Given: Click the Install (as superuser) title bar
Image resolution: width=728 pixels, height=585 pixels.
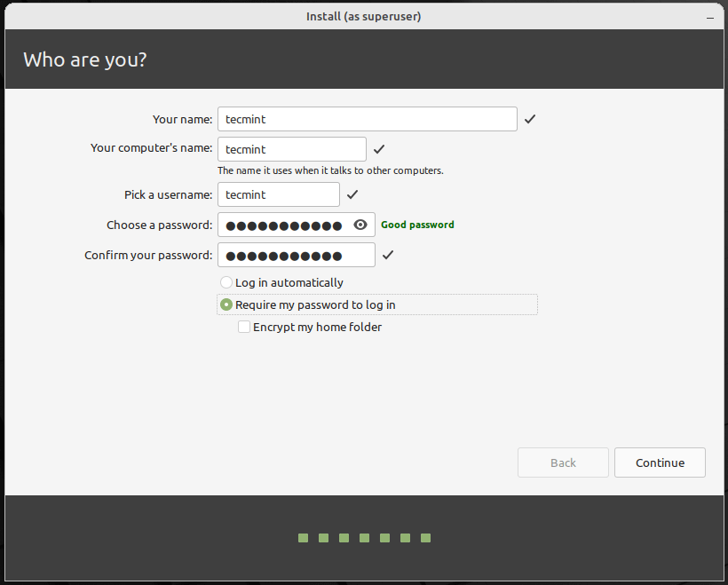Looking at the screenshot, I should pos(364,16).
